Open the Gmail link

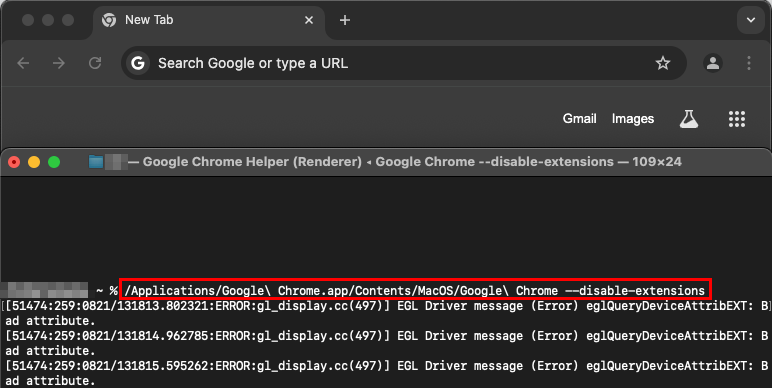click(579, 119)
